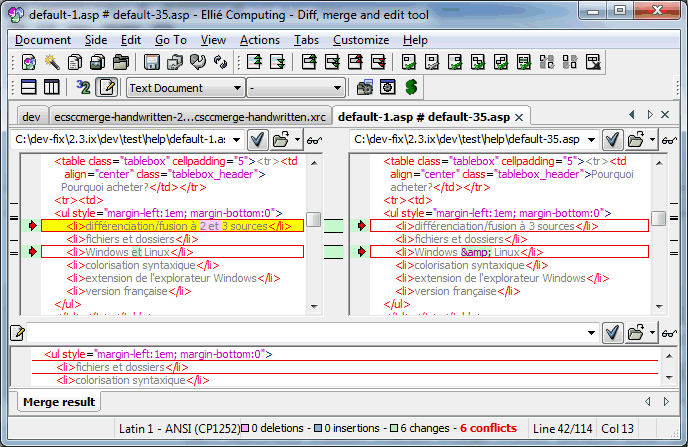The image size is (688, 447).
Task: Click the greyed-out check accept icon
Action: coord(432,62)
